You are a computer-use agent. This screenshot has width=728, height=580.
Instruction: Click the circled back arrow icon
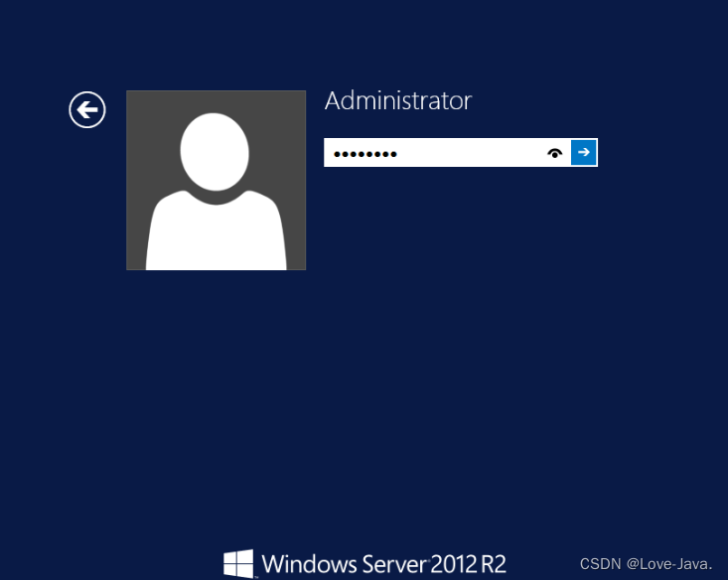click(x=87, y=109)
